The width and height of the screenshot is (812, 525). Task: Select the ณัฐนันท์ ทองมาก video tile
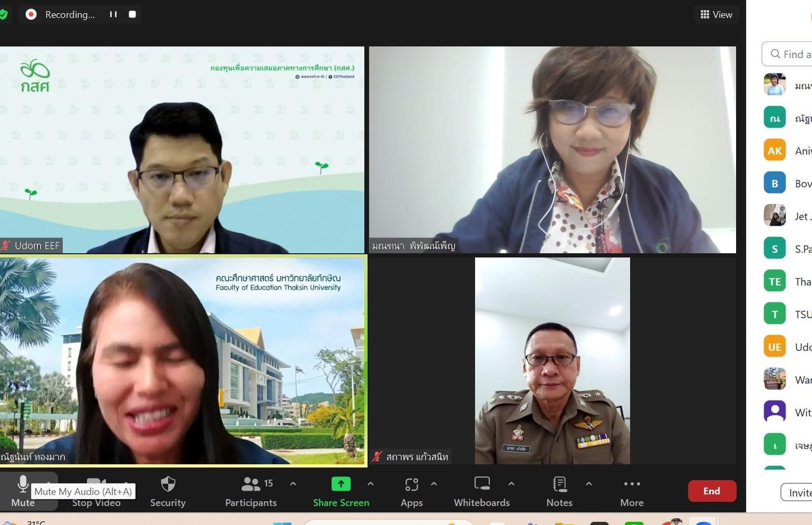tap(183, 361)
